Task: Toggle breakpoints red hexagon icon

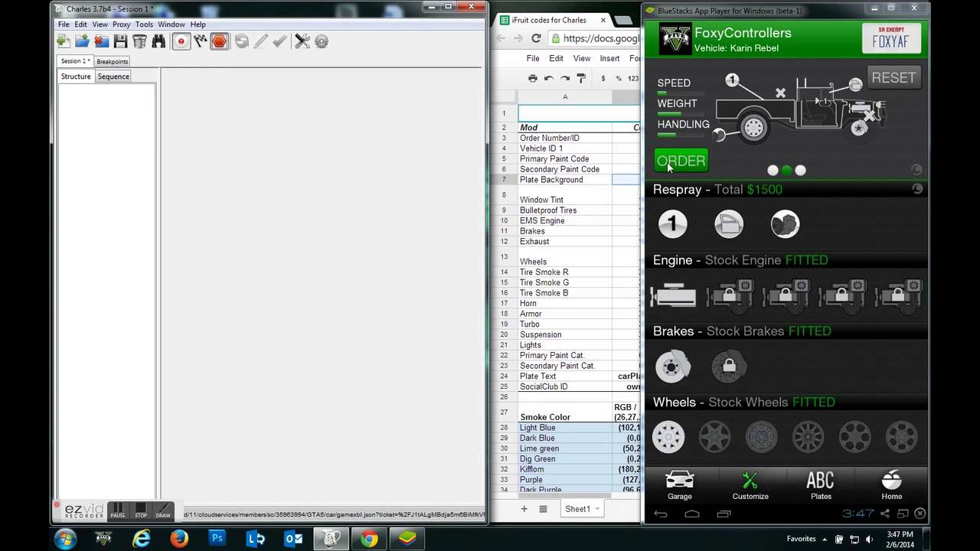Action: (x=220, y=41)
